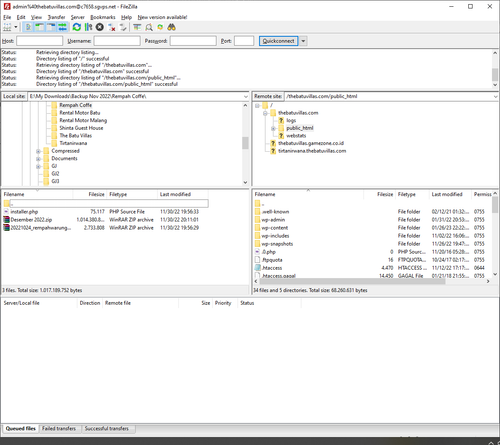The image size is (500, 445).
Task: Select tirtanirwana.thebatuvillas.com in remote tree
Action: coord(312,151)
